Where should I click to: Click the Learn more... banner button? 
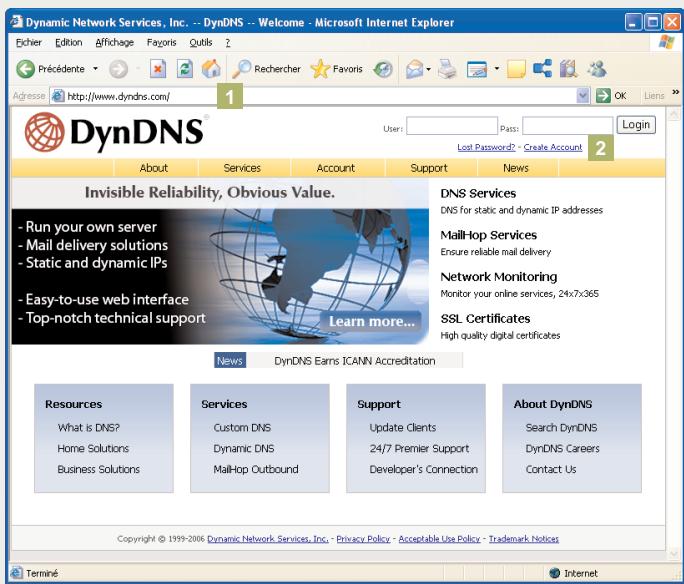point(371,321)
